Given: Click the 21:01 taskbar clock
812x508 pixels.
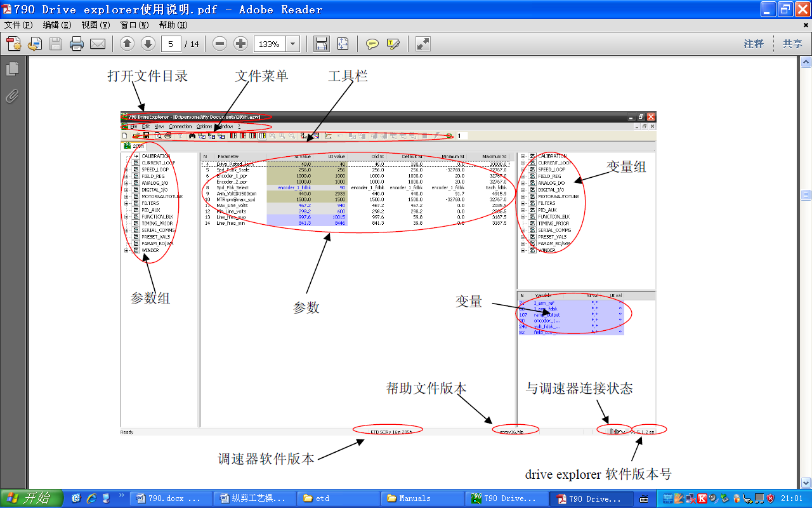Looking at the screenshot, I should click(793, 498).
